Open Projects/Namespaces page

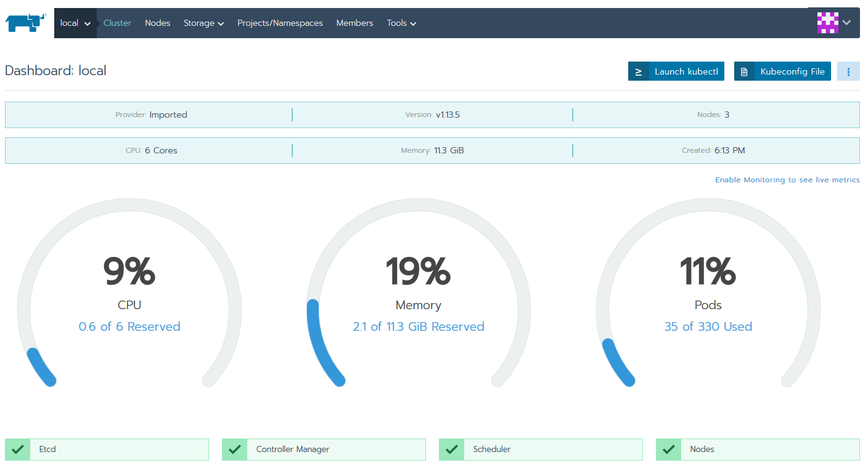[280, 23]
